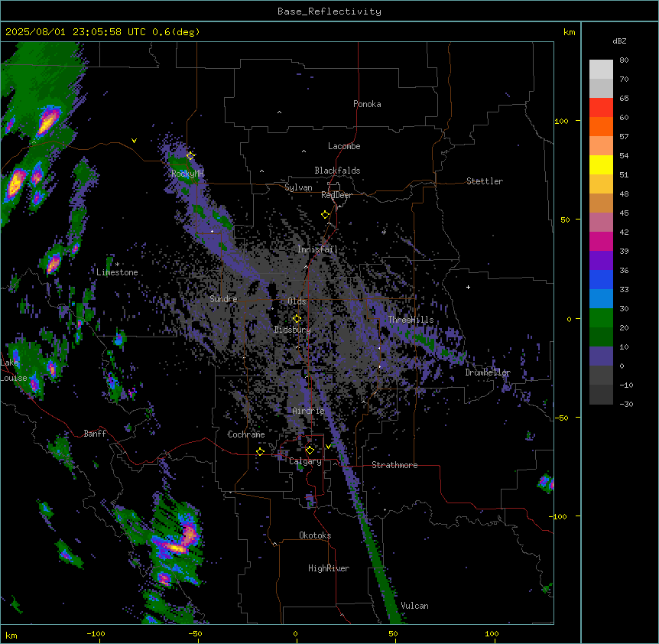Click the ThreeHills town label
Image resolution: width=659 pixels, height=644 pixels.
pyautogui.click(x=411, y=320)
